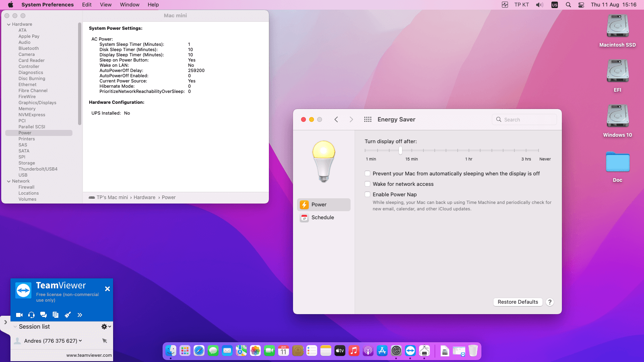The width and height of the screenshot is (644, 362).
Task: Open the System Preferences menu
Action: 47,5
